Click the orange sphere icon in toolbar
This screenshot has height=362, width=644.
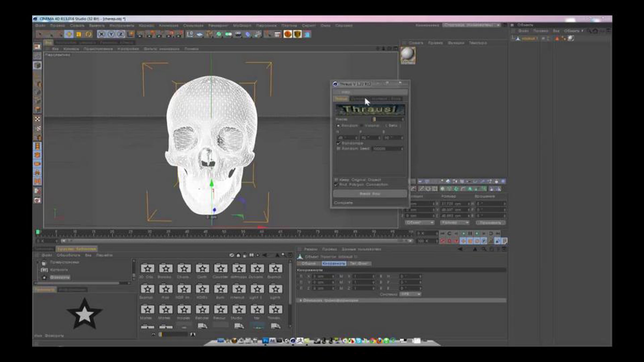pos(288,34)
